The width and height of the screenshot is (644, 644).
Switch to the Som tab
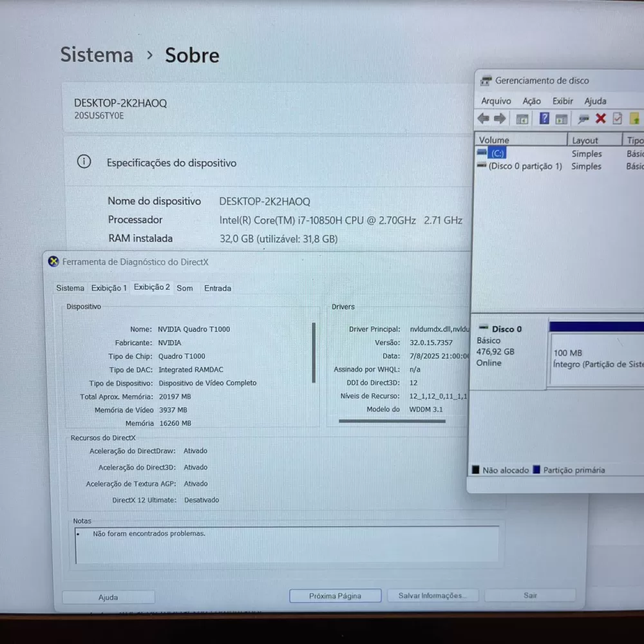tap(185, 288)
